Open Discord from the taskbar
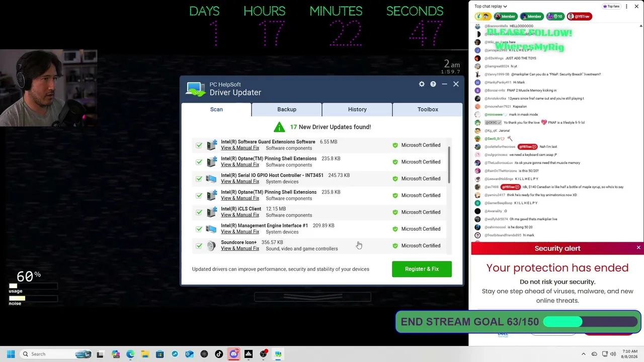This screenshot has width=644, height=362. tap(233, 354)
